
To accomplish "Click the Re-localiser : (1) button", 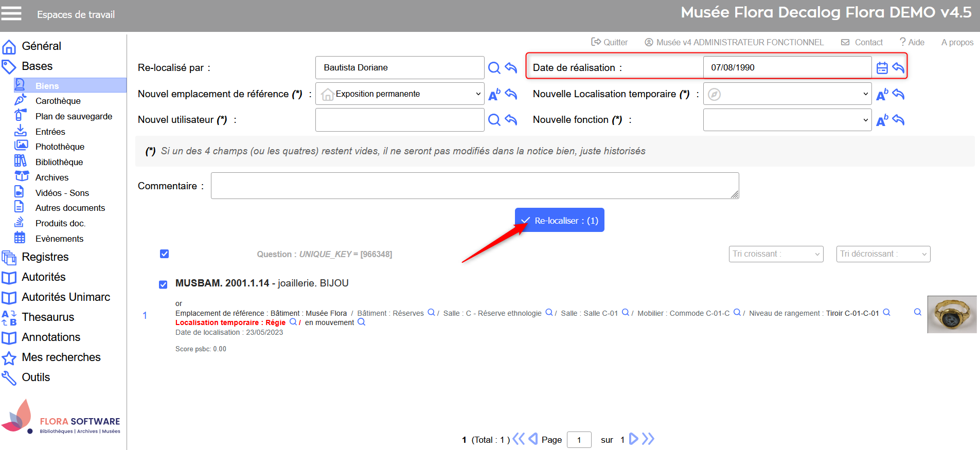I will click(559, 221).
